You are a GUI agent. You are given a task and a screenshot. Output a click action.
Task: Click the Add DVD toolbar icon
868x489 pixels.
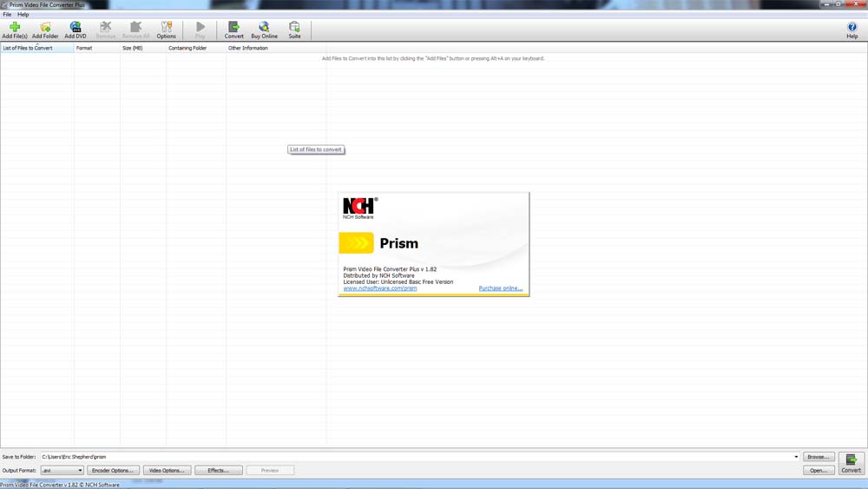pos(76,30)
